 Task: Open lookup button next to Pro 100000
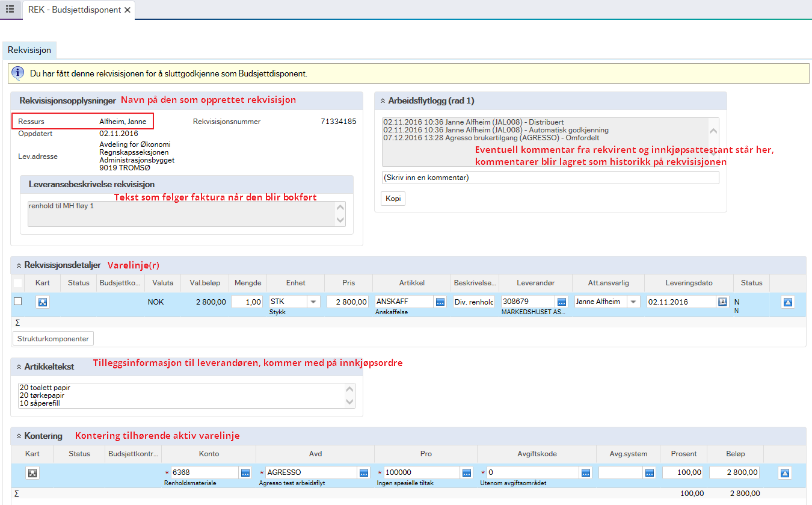click(x=467, y=472)
